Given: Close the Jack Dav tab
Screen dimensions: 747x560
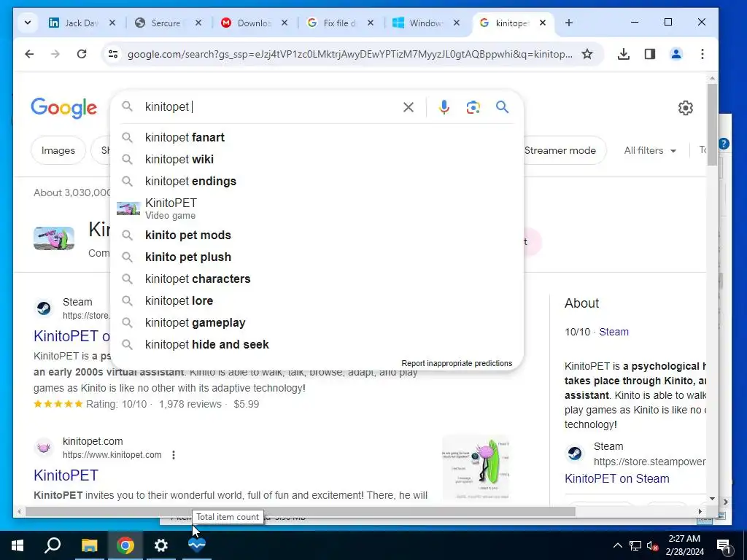Looking at the screenshot, I should pyautogui.click(x=112, y=23).
